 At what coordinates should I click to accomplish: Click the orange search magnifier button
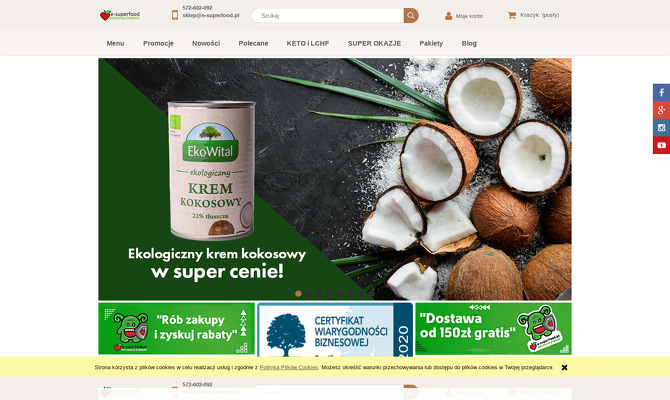click(411, 15)
